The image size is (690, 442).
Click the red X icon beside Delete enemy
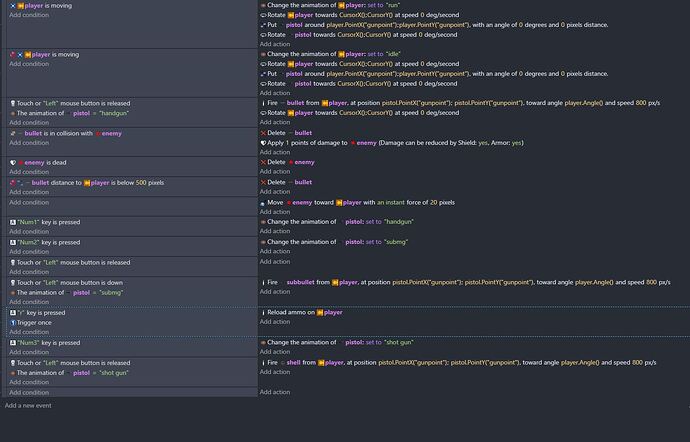(x=263, y=162)
